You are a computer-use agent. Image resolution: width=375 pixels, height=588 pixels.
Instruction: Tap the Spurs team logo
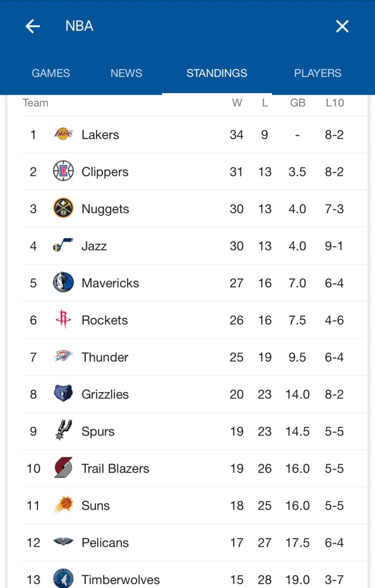(x=63, y=431)
